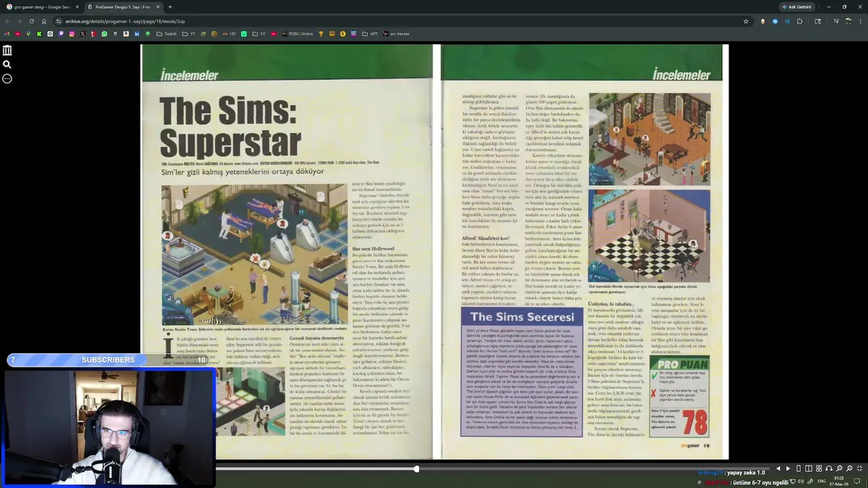Flip to the previous page arrow

point(778,468)
